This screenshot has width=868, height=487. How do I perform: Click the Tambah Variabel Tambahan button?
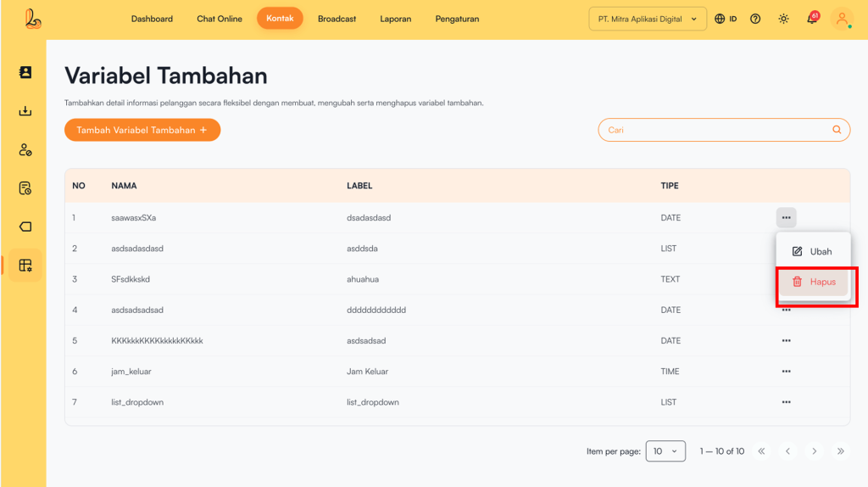(142, 130)
